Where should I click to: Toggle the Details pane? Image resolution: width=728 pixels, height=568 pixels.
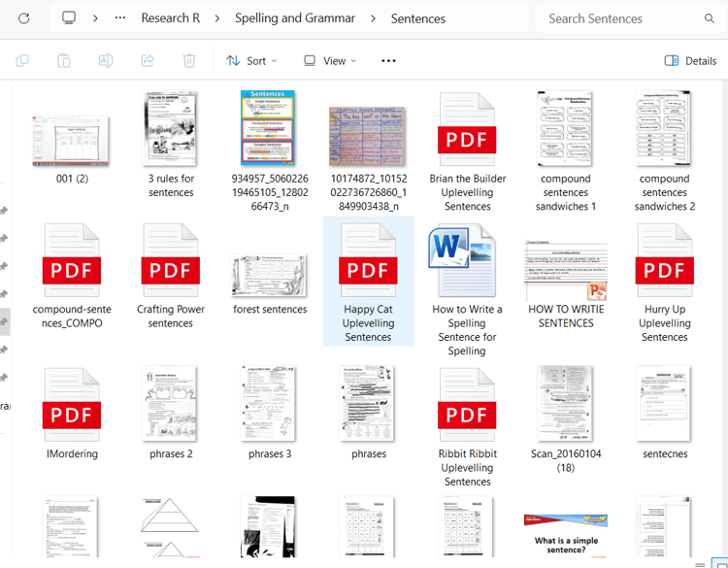[x=690, y=61]
